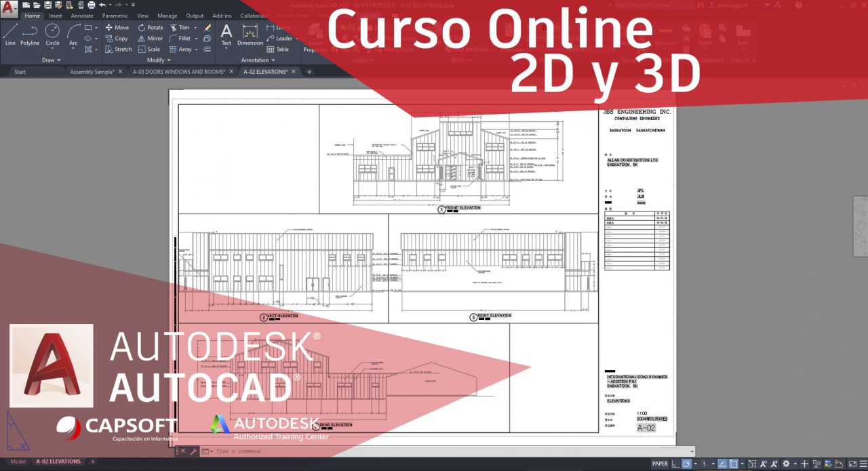Open the Annotate ribbon tab

point(82,16)
